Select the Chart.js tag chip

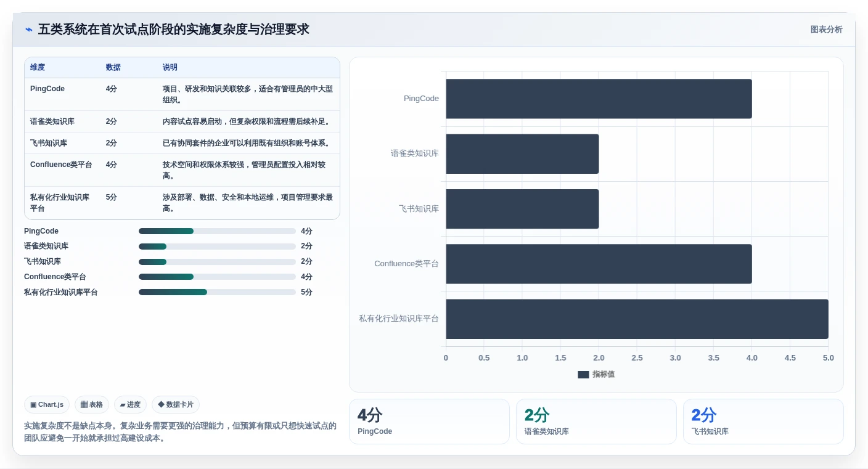coord(47,405)
